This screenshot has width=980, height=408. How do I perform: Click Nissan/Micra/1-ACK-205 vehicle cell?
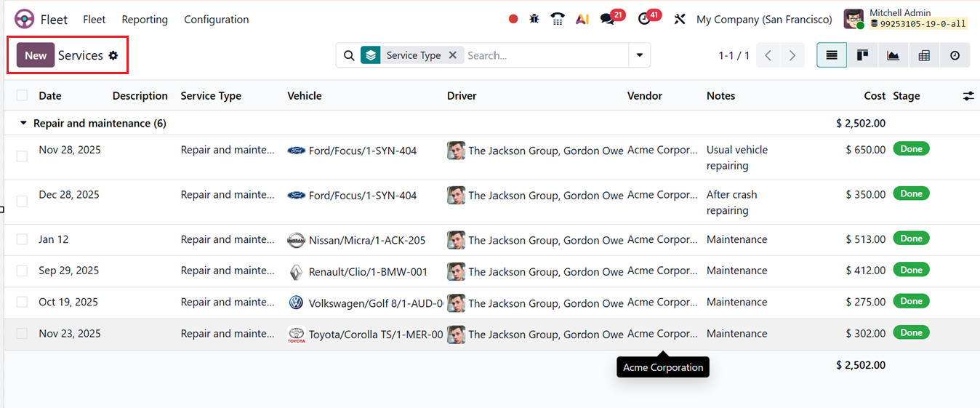[x=367, y=240]
